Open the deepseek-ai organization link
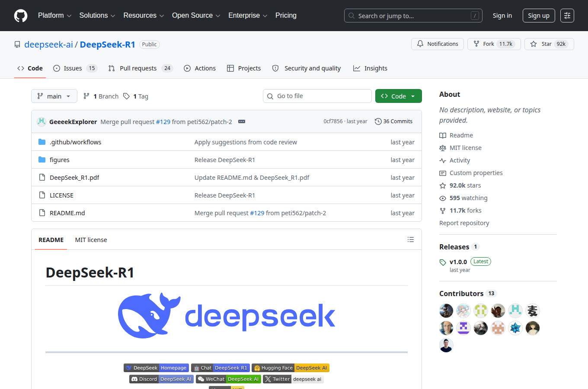 48,45
